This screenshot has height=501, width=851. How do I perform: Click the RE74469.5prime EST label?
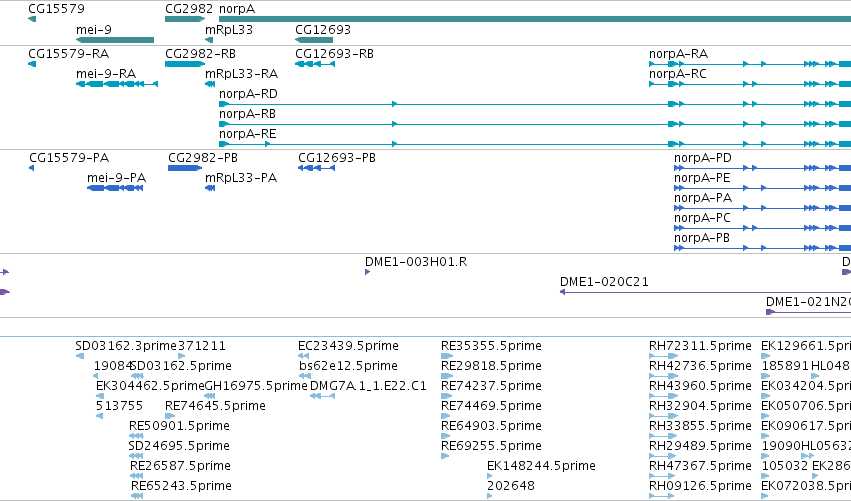(491, 406)
